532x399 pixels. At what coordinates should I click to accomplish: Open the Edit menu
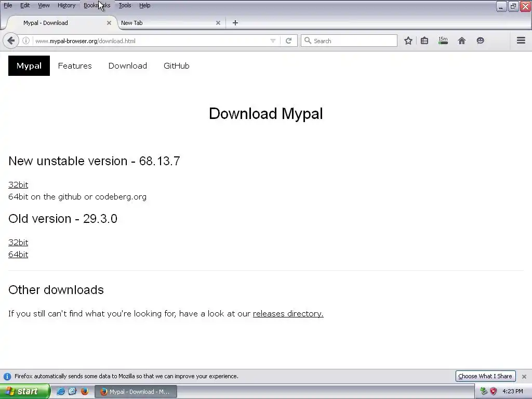tap(25, 5)
